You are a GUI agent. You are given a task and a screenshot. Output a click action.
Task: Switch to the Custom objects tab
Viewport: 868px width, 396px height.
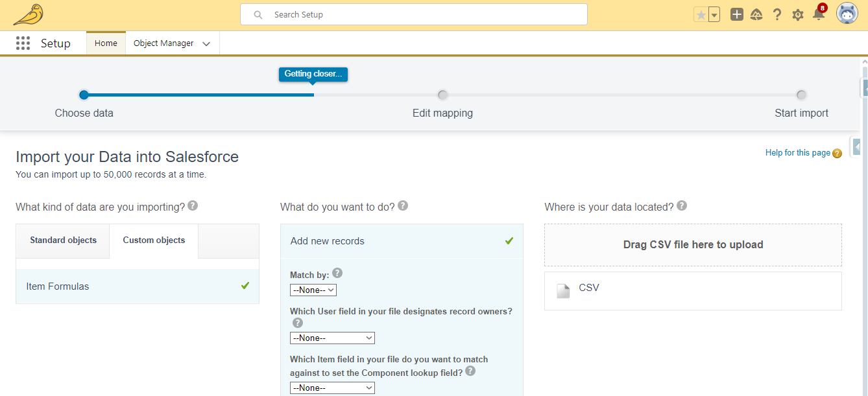(154, 240)
